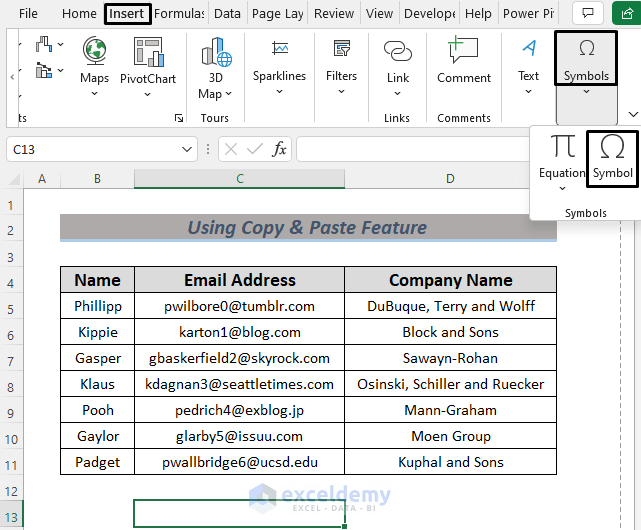This screenshot has width=641, height=530.
Task: Select all cells via corner triangle
Action: (14, 179)
